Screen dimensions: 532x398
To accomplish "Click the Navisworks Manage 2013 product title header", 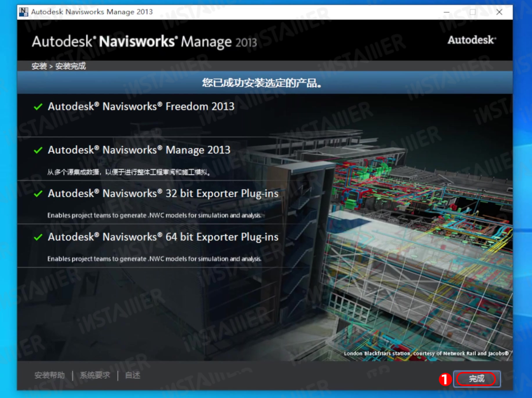I will tap(144, 42).
